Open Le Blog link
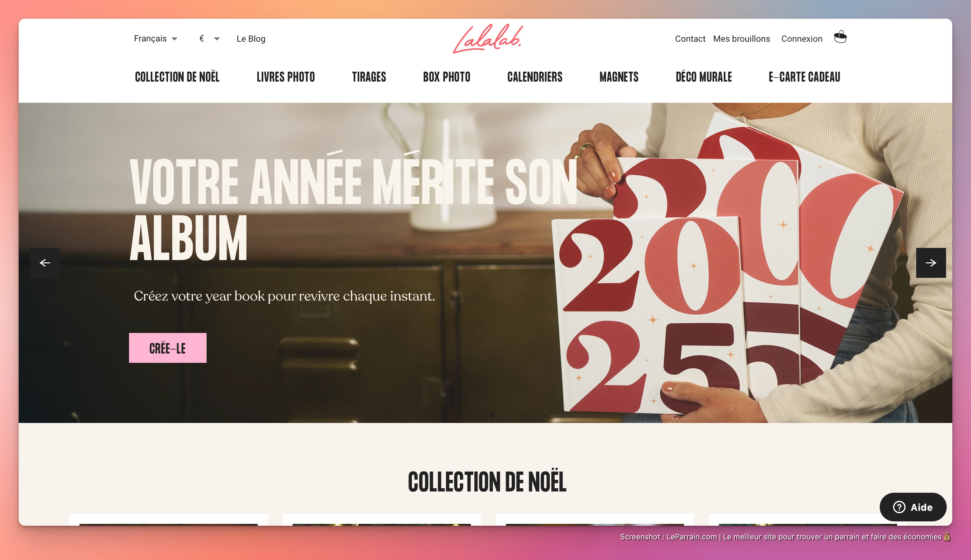This screenshot has width=971, height=560. click(251, 39)
